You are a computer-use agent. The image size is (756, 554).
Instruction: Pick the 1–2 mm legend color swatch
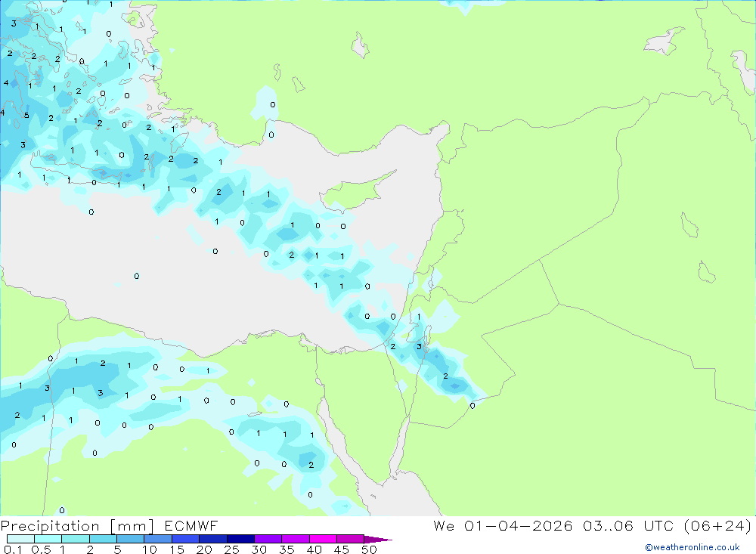click(75, 539)
